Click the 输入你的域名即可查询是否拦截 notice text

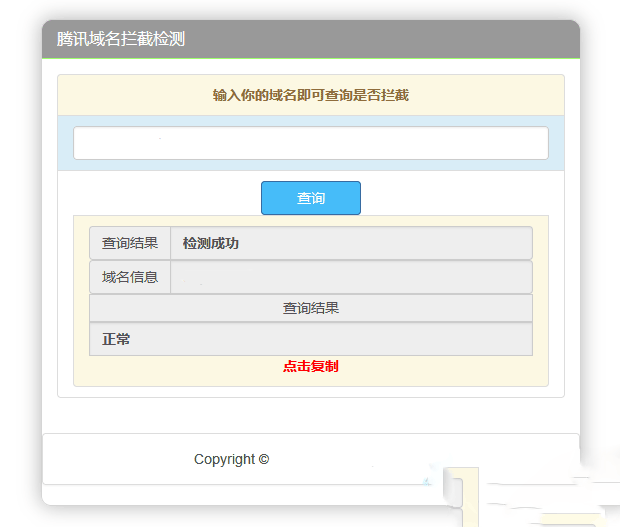[x=311, y=95]
